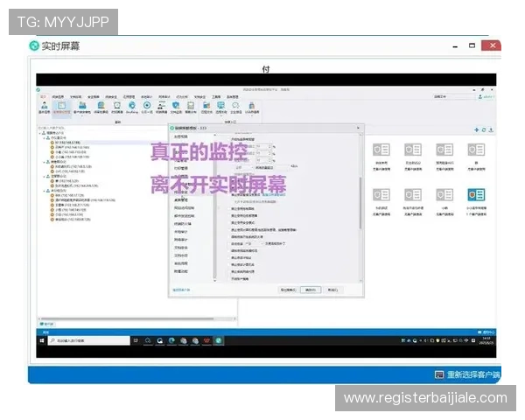Toggle the 禁止使用任务管理器 checkbox
This screenshot has width=525, height=420.
(233, 216)
